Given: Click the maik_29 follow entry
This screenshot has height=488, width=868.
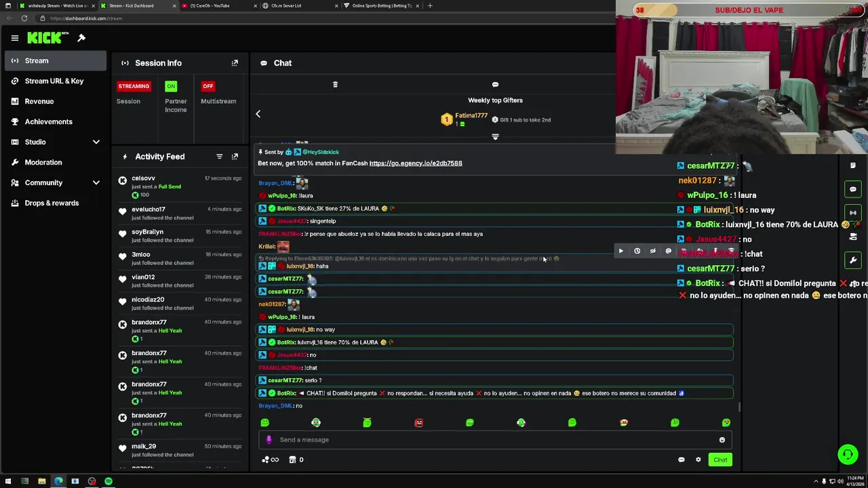Looking at the screenshot, I should click(x=180, y=450).
